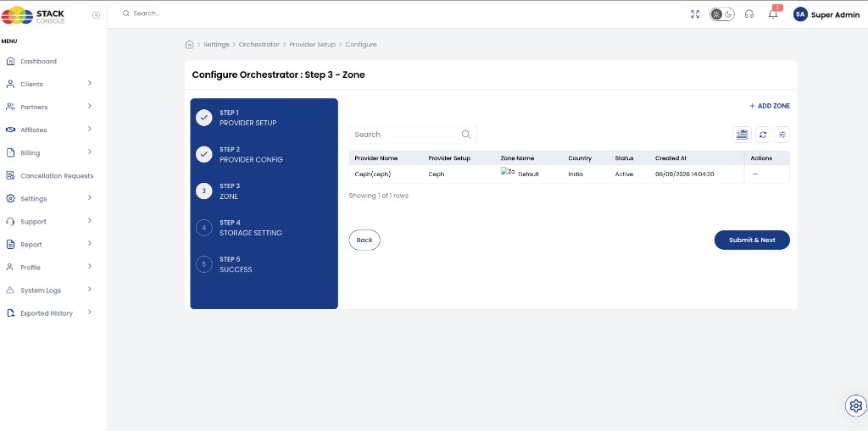Expand the Partners menu chevron
The width and height of the screenshot is (868, 431).
89,106
